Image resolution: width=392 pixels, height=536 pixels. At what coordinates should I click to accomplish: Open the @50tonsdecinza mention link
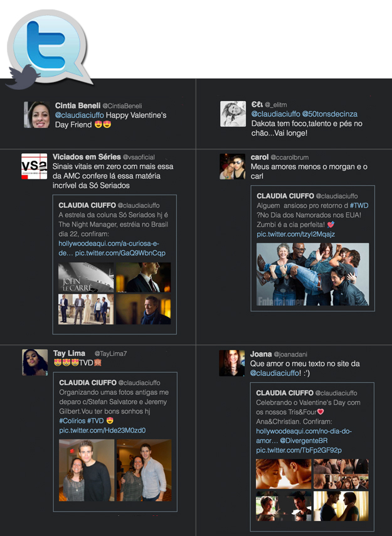pos(330,114)
